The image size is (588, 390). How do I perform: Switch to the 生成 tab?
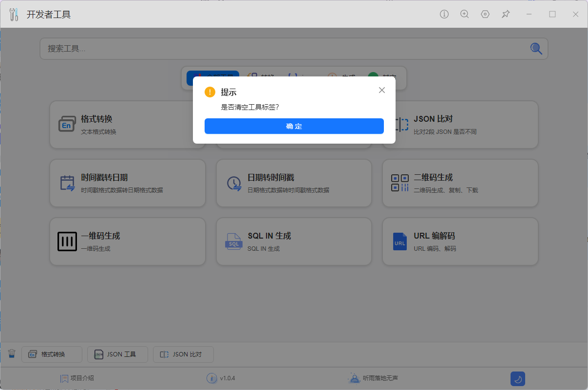341,74
